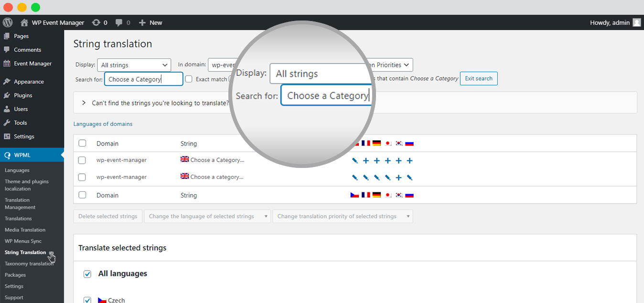This screenshot has height=303, width=644.
Task: Click the UK flag beside lowercase 'Choose a category...'
Action: (185, 176)
